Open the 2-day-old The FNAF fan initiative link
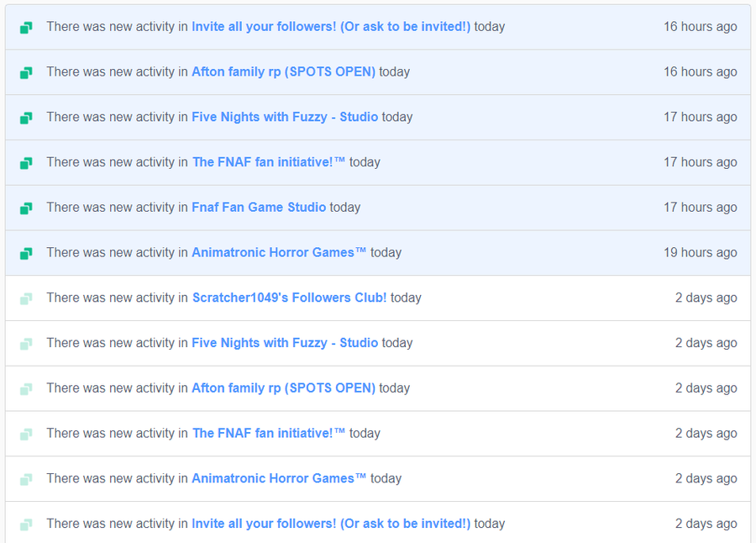This screenshot has width=756, height=543. (x=269, y=433)
